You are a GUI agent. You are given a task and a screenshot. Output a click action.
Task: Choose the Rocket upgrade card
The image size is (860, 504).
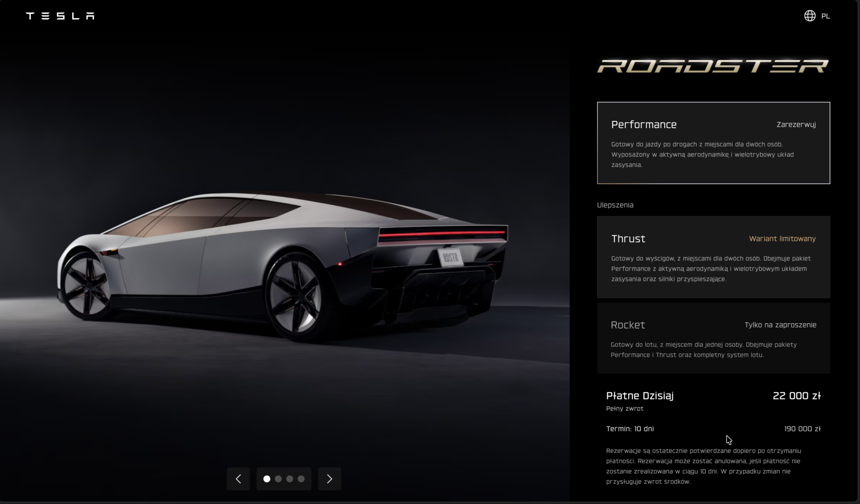coord(714,338)
